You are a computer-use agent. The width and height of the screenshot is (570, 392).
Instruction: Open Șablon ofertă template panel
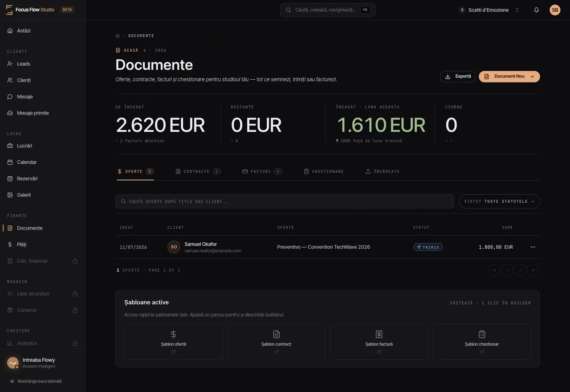(174, 342)
